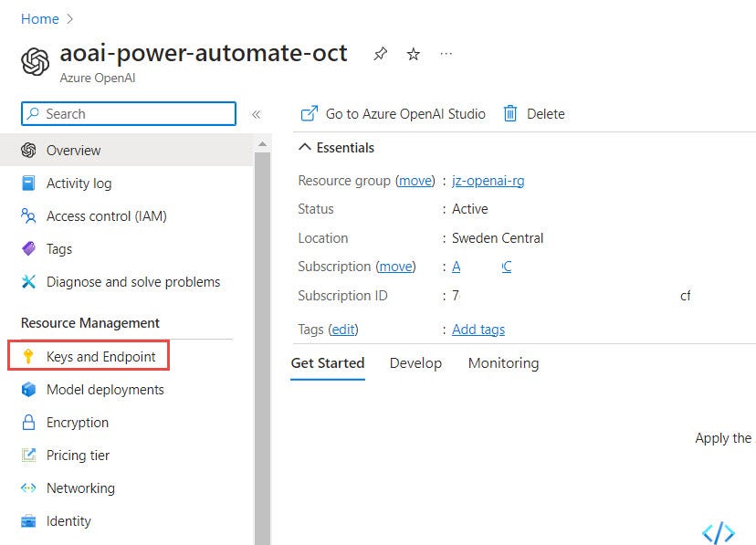Click the key icon for Keys and Endpoint

click(x=28, y=356)
